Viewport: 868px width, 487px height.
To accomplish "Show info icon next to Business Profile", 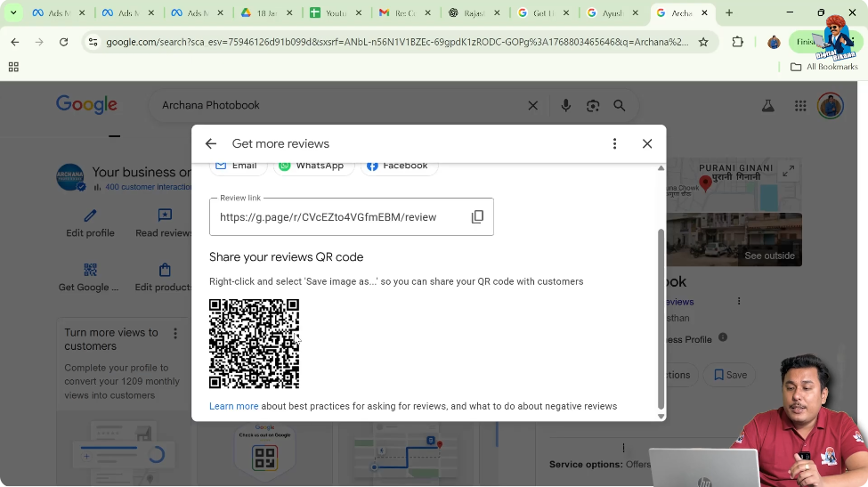I will coord(722,337).
